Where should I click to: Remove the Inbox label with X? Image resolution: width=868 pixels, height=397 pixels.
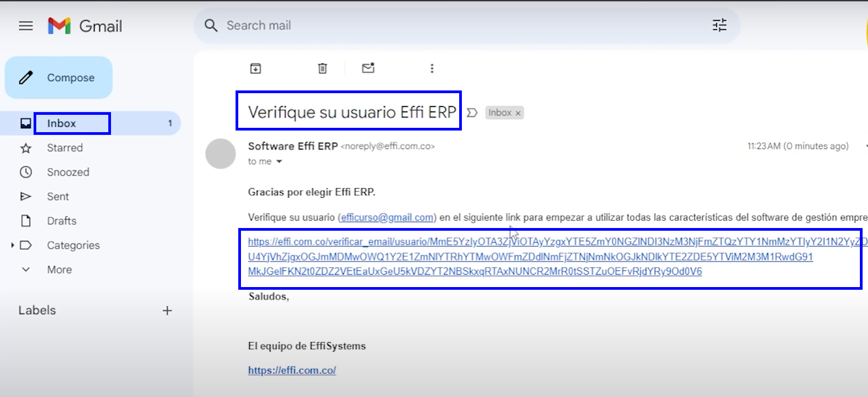518,113
